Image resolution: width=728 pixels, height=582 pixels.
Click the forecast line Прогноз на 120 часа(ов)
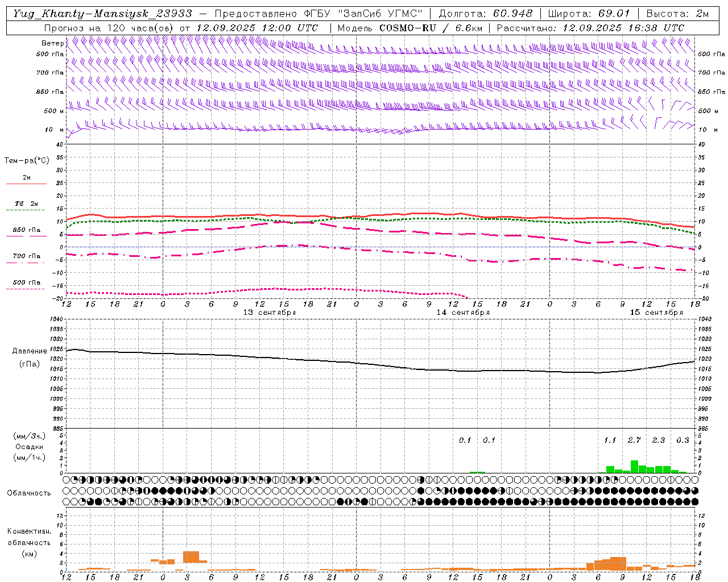click(109, 28)
